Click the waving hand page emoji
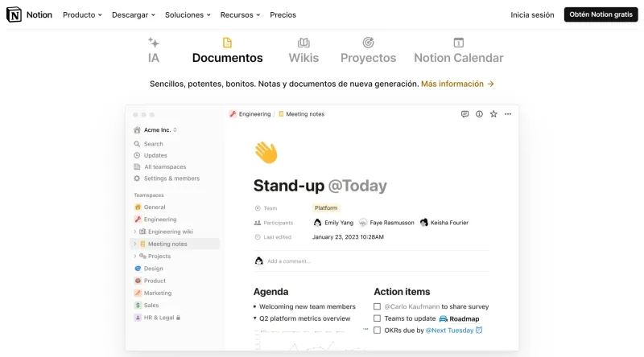This screenshot has width=644, height=357. [x=266, y=153]
